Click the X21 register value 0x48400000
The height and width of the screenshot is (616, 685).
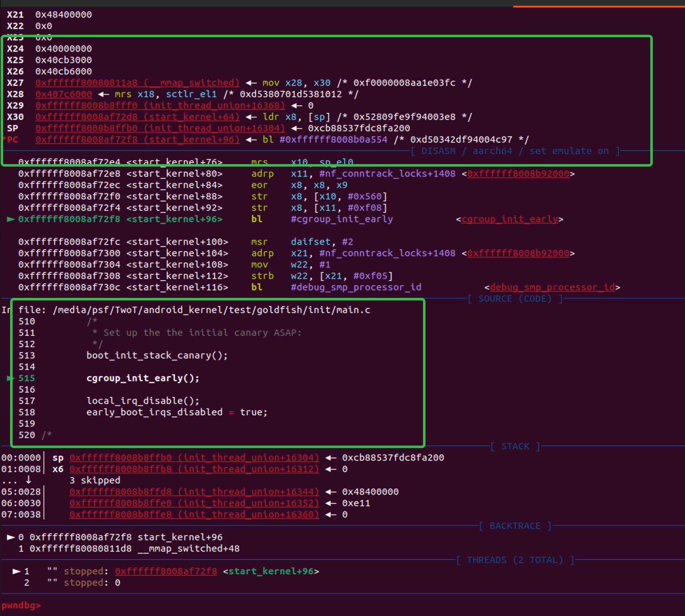64,15
